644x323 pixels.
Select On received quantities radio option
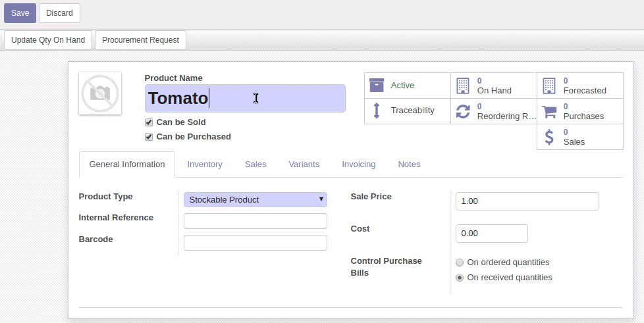[x=460, y=278]
